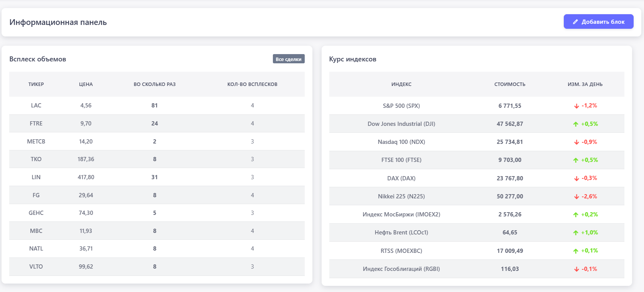Screen dimensions: 644x292
Task: Click the ВО СКОЛЬКО РАЗ column header
Action: point(154,84)
